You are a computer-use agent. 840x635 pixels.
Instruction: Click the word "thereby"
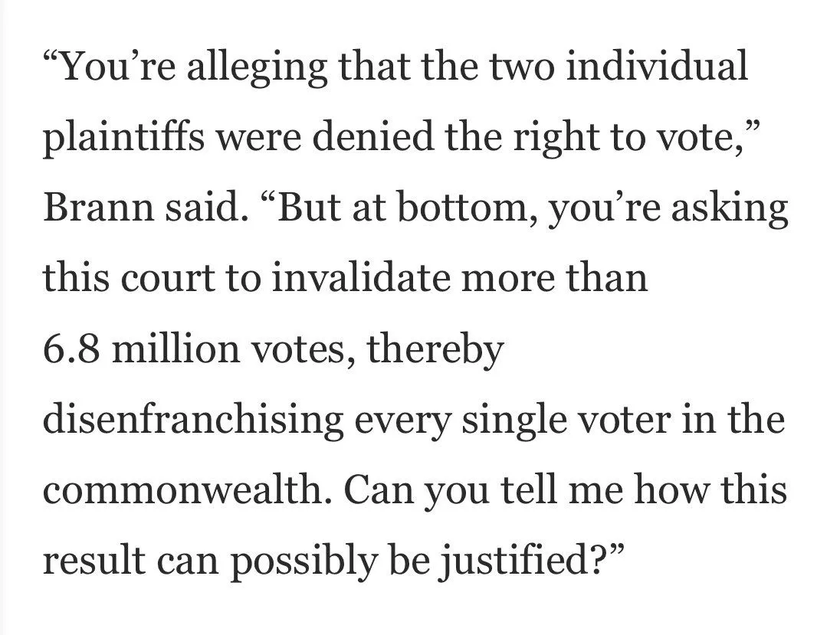coord(435,349)
